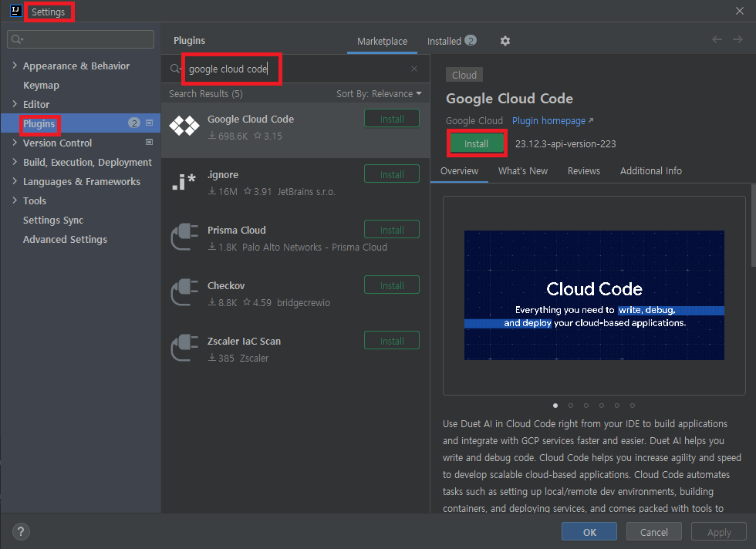Click the Zscaler IaC Scan plug icon
Image resolution: width=756 pixels, height=549 pixels.
pos(184,348)
